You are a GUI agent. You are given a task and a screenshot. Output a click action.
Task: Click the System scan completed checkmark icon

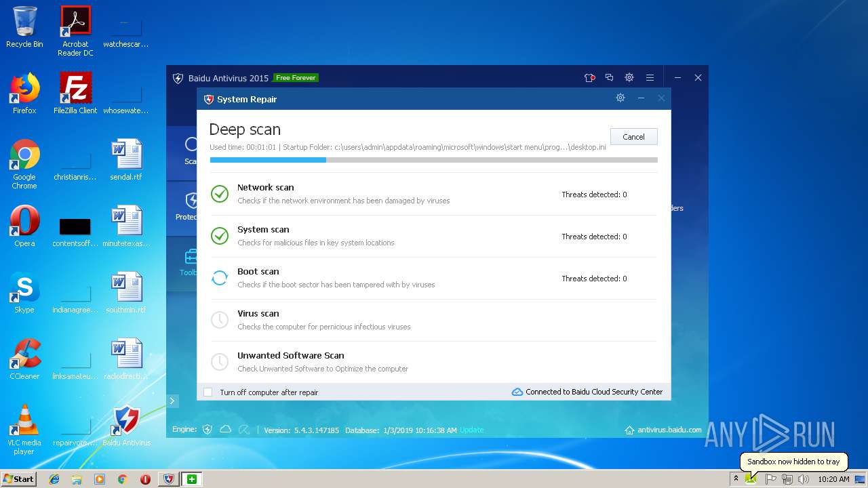click(x=220, y=236)
